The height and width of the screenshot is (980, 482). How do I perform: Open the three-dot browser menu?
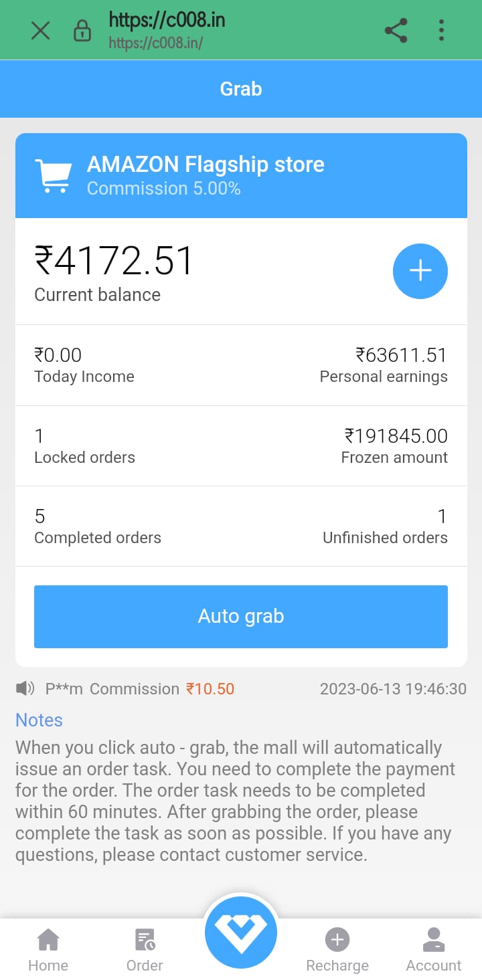point(441,31)
